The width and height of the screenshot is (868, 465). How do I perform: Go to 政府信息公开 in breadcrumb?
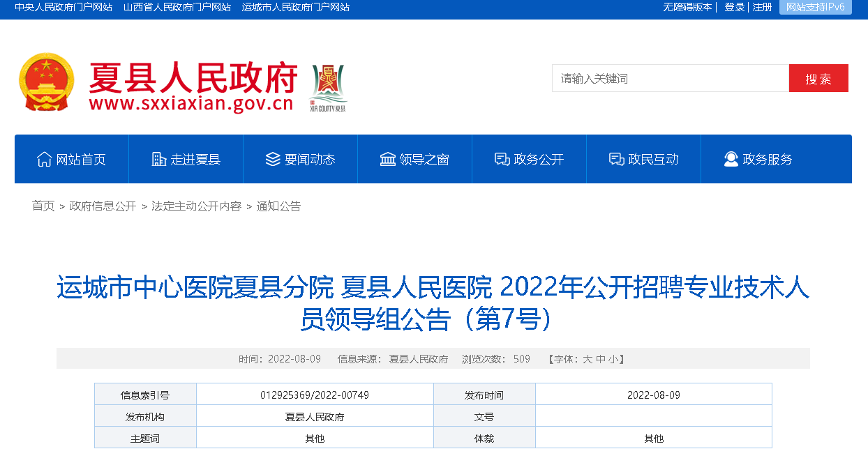(x=103, y=206)
